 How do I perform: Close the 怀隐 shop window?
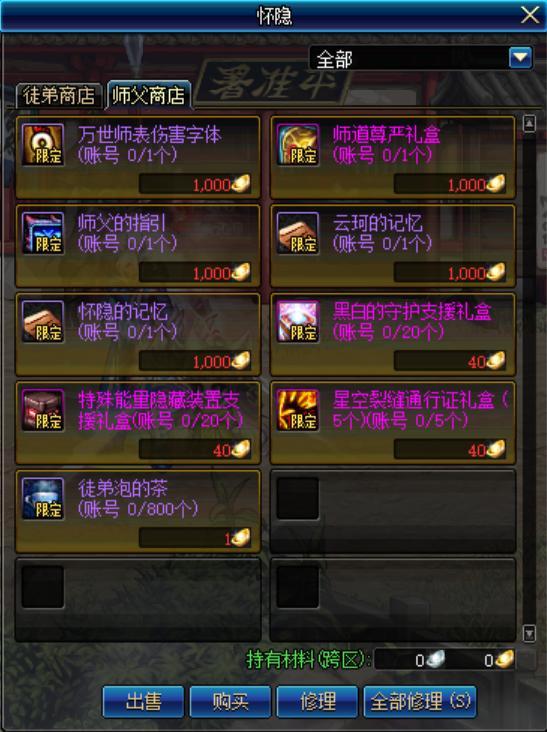[x=530, y=15]
